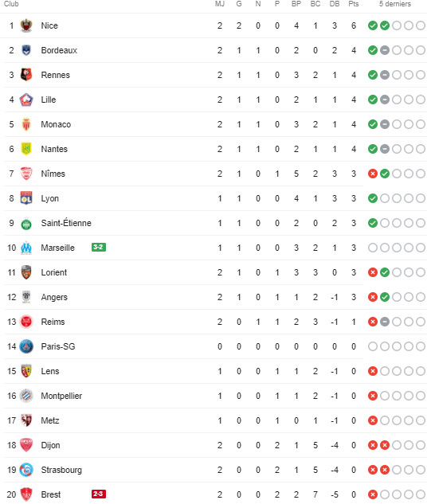Click the Marseille club emblem
This screenshot has width=435, height=504.
click(26, 248)
